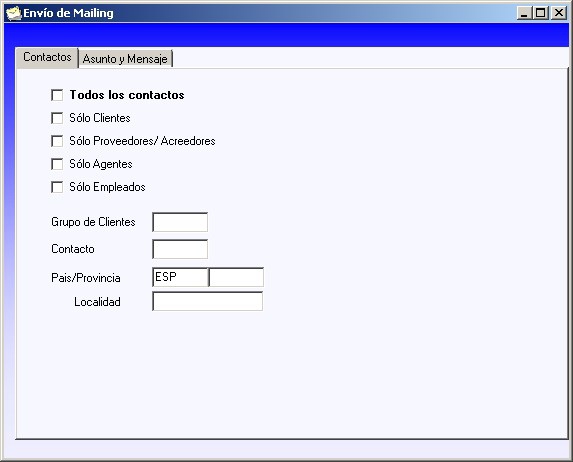Toggle the Sólo Agentes checkbox
573x462 pixels.
pos(57,164)
